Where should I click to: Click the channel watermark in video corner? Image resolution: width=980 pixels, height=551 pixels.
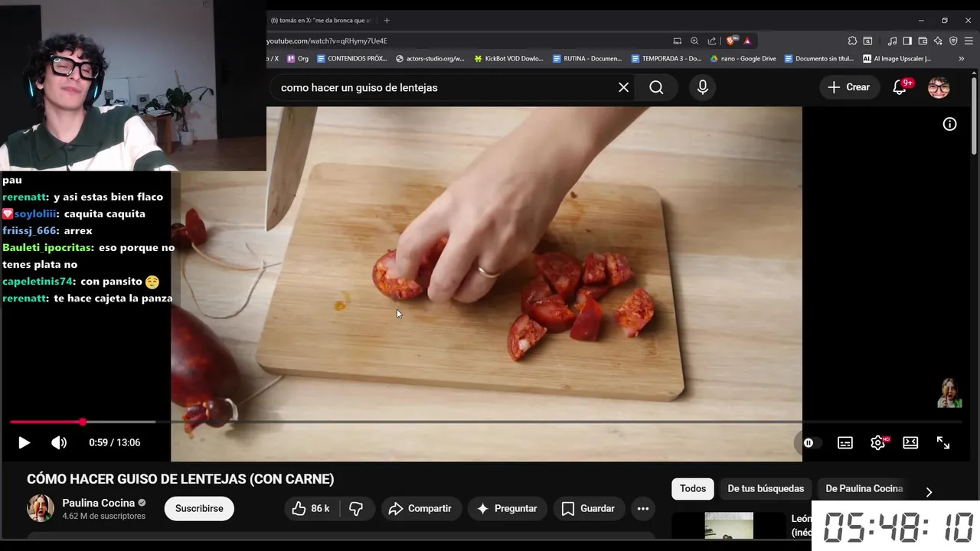click(x=950, y=393)
